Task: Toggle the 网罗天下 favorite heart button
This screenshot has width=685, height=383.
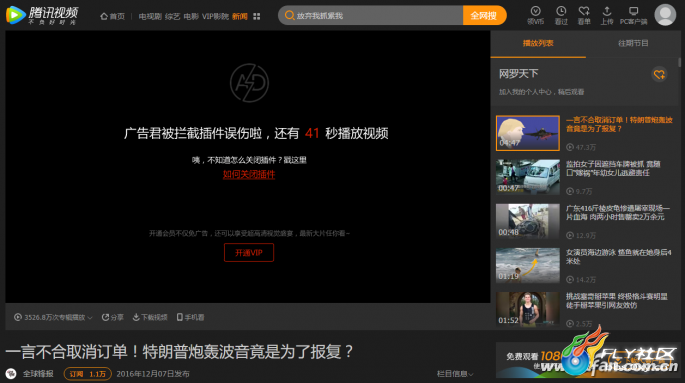Action: click(659, 74)
